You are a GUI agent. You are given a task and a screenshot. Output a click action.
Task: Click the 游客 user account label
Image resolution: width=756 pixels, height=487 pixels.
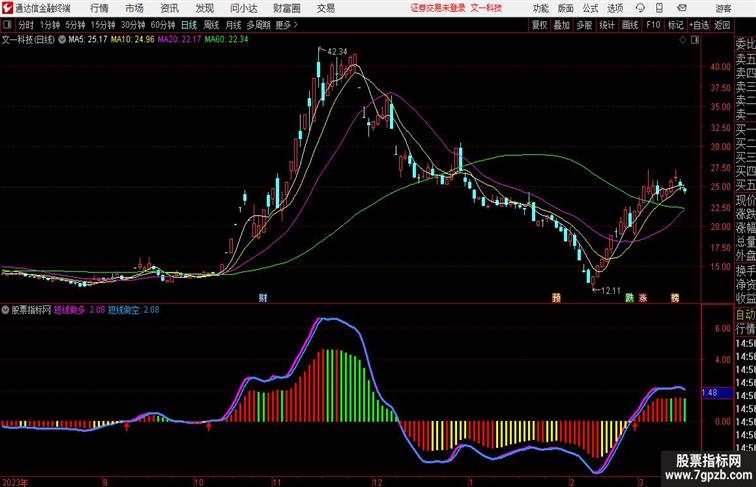(723, 8)
